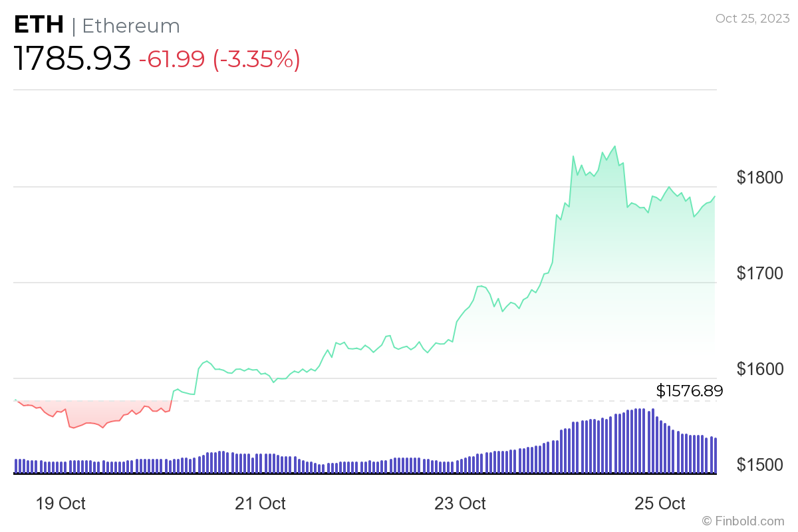Viewport: 798px width, 532px height.
Task: Click the copyright symbol beside Finbold.com
Action: point(707,521)
